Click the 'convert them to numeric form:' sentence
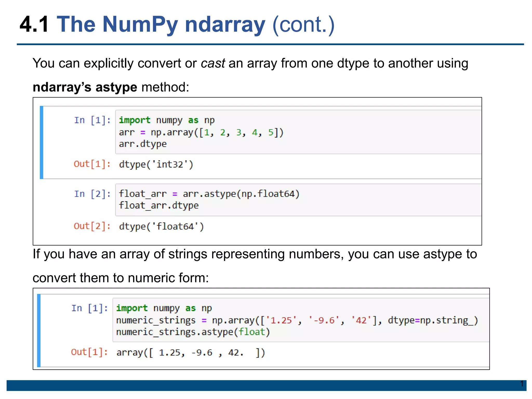Viewport: 532px width, 399px height. click(x=121, y=278)
